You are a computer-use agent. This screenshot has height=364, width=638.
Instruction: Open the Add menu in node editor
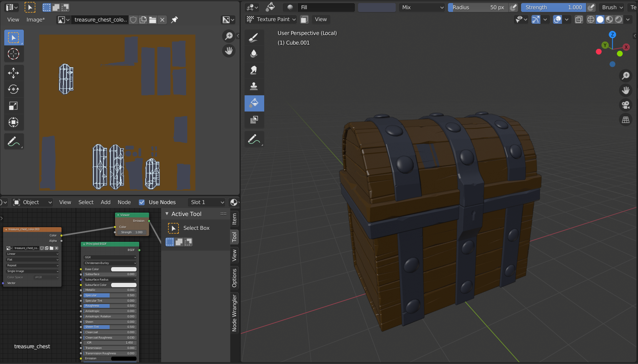tap(105, 202)
